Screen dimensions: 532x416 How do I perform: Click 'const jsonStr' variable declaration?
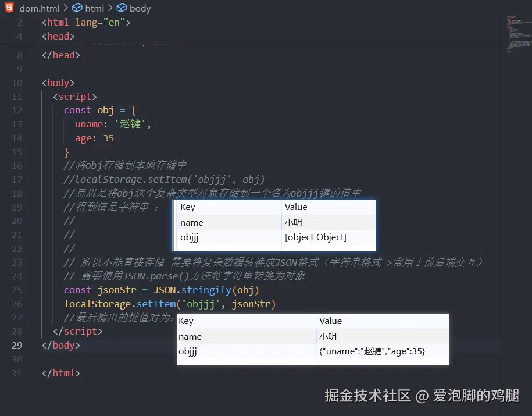point(100,290)
